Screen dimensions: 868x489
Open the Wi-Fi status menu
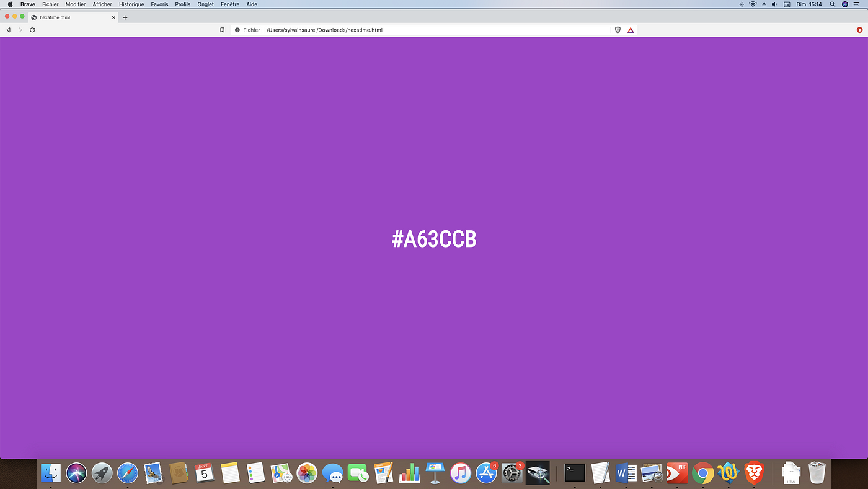[753, 4]
